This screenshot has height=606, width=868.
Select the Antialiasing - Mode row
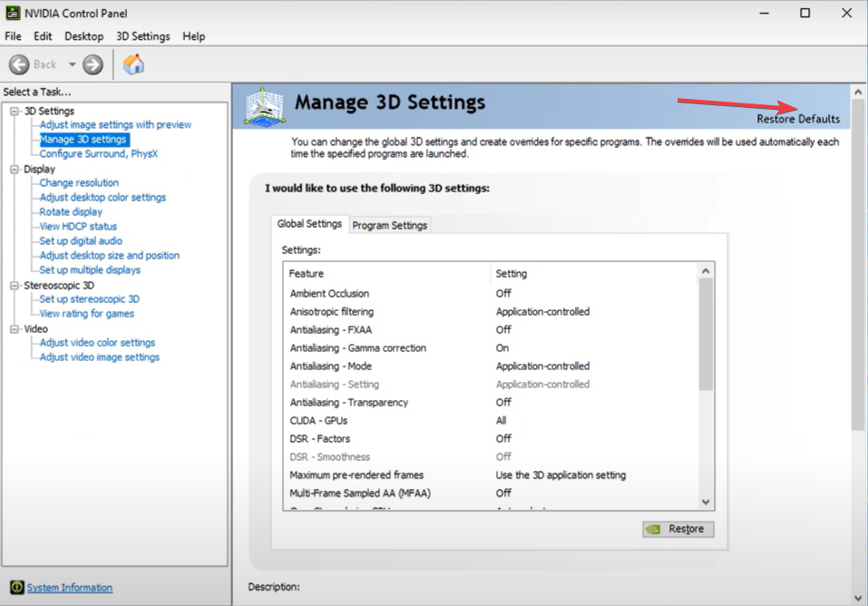click(492, 367)
